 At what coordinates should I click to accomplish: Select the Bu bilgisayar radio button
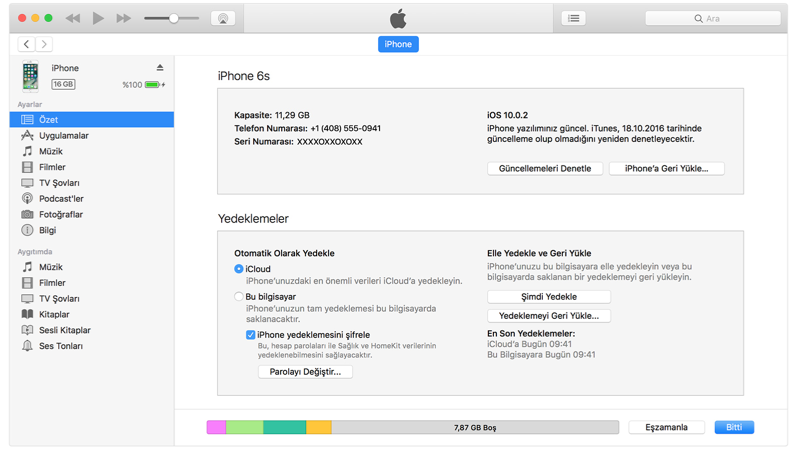(x=238, y=296)
